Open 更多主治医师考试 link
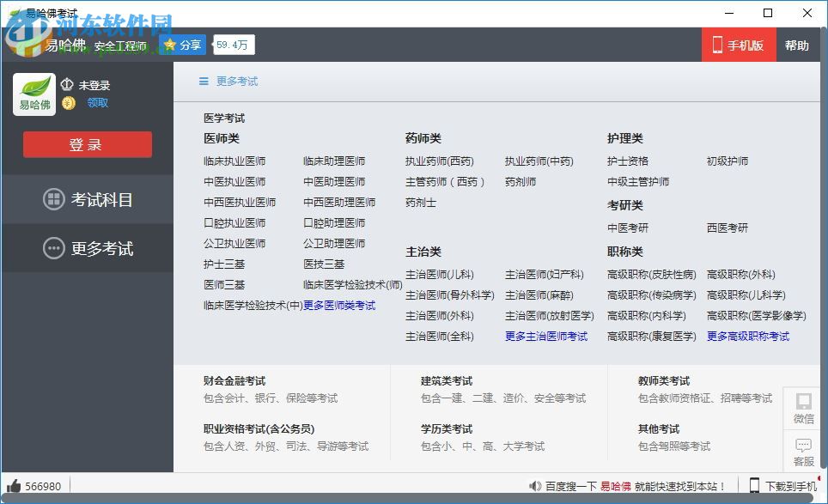 click(x=547, y=337)
